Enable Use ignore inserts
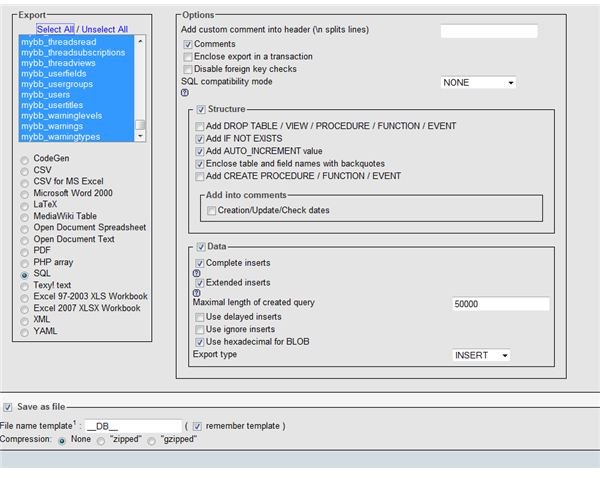 click(199, 330)
